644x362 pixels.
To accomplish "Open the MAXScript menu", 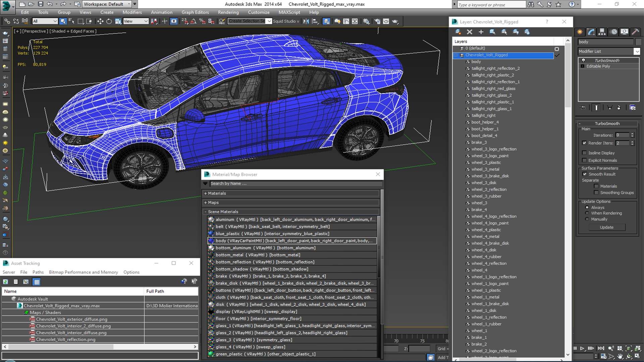I will (x=289, y=12).
